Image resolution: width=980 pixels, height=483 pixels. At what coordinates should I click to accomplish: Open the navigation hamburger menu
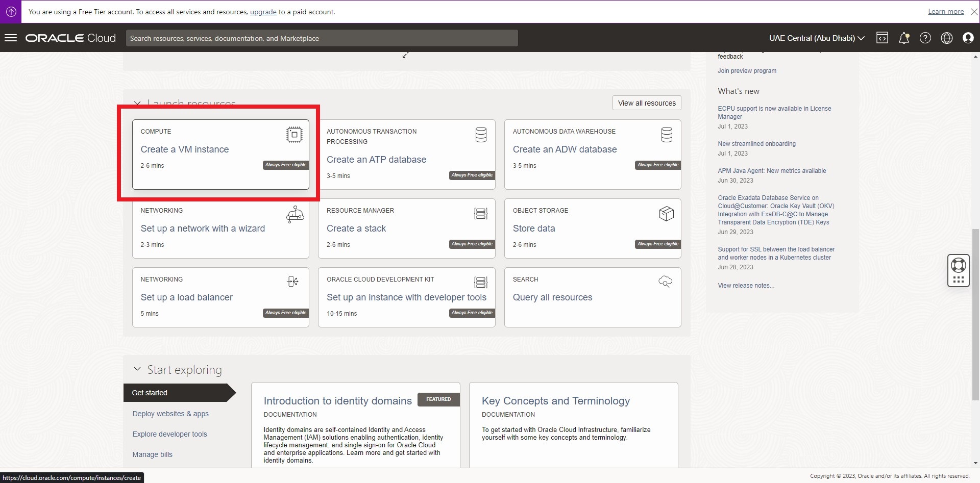(x=10, y=38)
